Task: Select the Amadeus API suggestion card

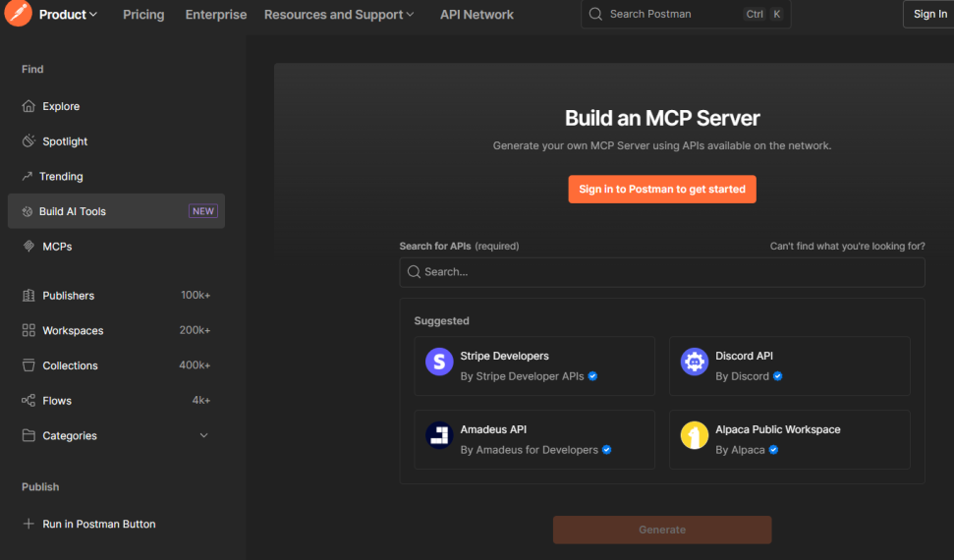Action: pos(534,439)
